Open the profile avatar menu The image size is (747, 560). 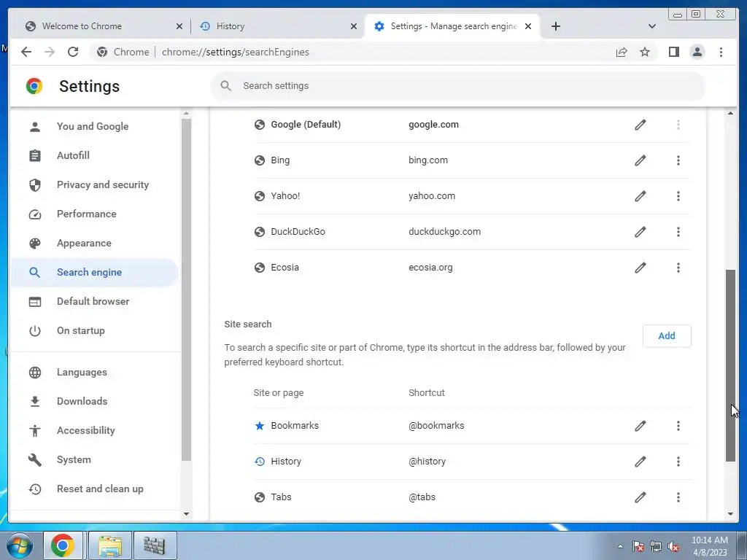point(697,52)
